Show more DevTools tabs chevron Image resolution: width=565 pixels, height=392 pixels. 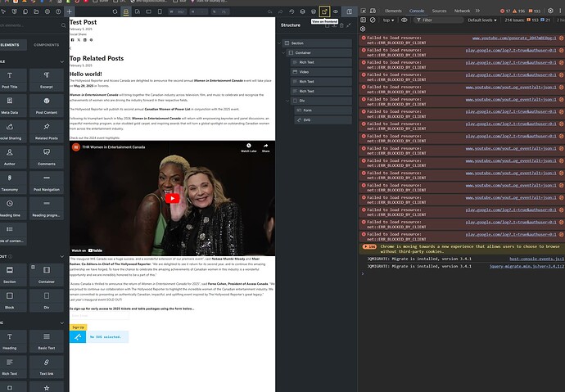pyautogui.click(x=477, y=11)
